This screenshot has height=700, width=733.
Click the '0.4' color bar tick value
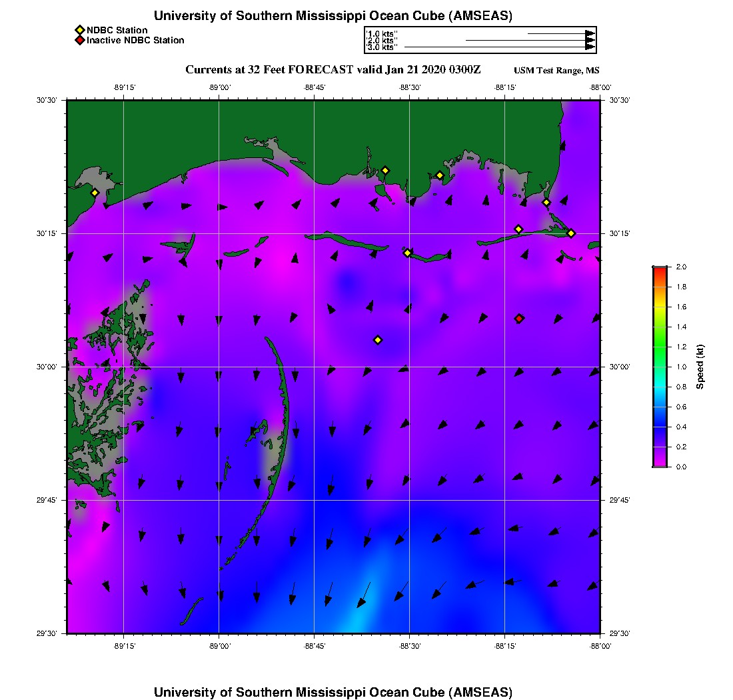coord(681,427)
